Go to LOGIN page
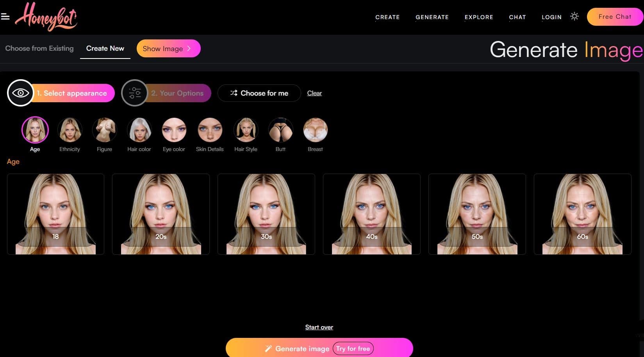 (551, 17)
